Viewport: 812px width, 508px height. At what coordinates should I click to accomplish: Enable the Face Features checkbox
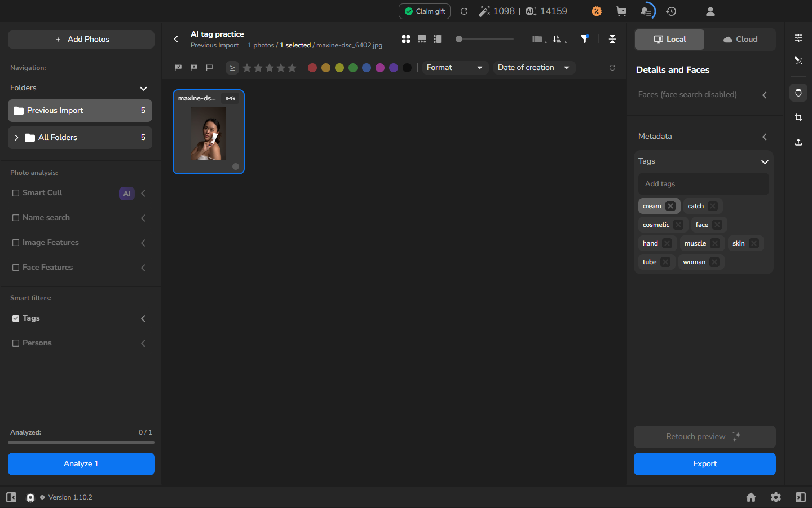click(16, 268)
